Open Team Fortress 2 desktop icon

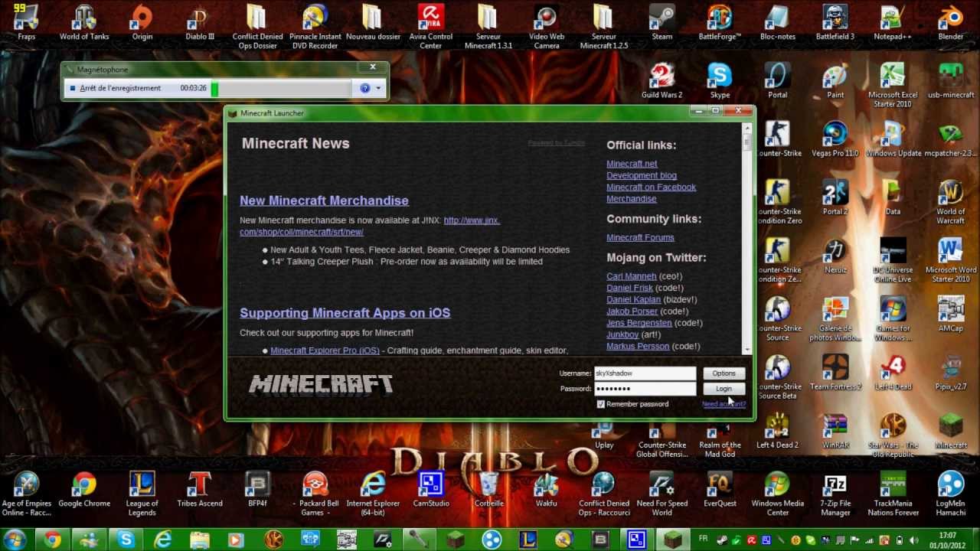click(835, 373)
